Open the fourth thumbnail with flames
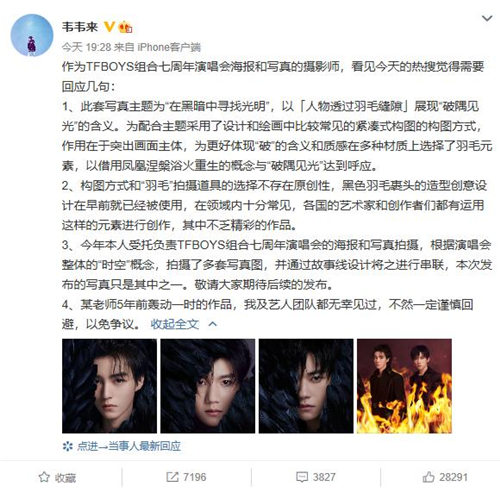Screen dimensions: 500x492 pyautogui.click(x=404, y=386)
